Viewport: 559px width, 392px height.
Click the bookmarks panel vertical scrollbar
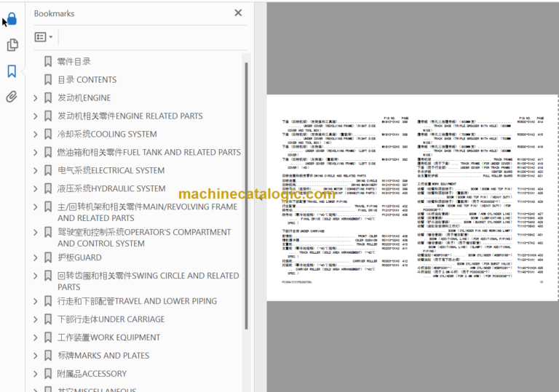click(246, 196)
